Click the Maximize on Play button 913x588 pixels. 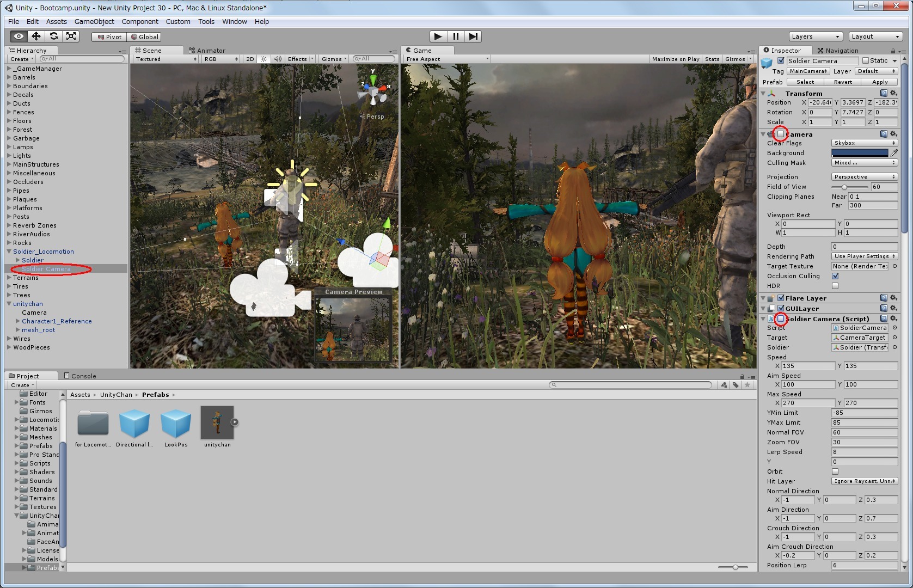(x=675, y=59)
